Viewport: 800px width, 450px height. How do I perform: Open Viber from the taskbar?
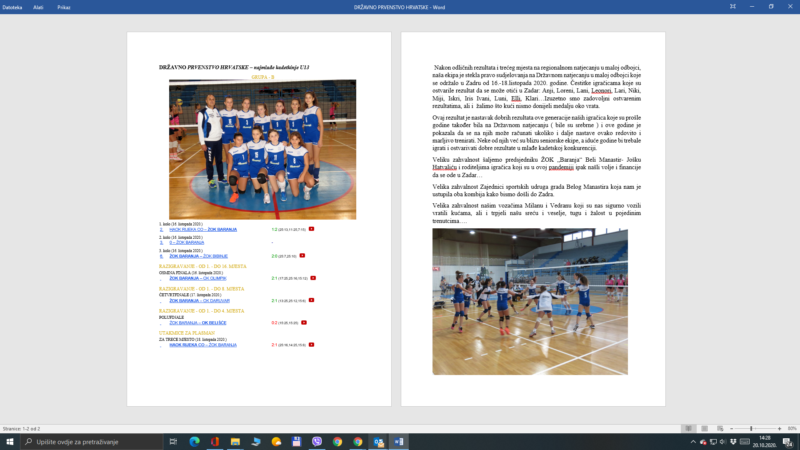click(x=317, y=441)
